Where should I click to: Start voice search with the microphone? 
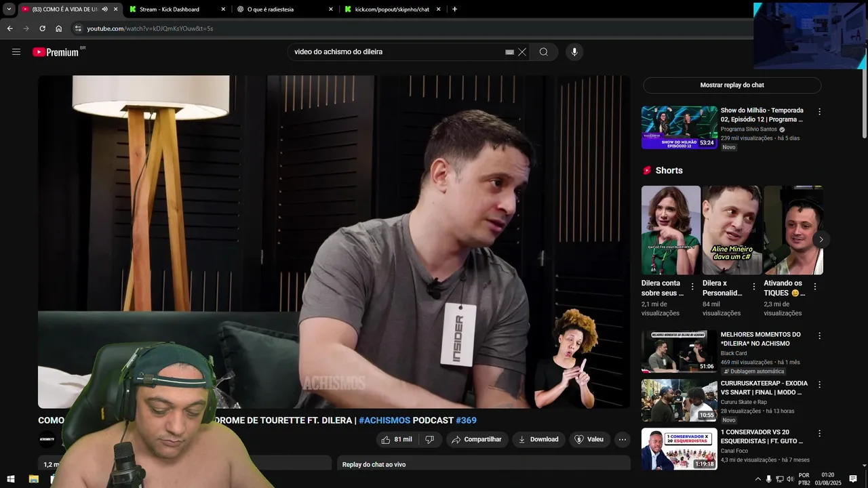[574, 52]
